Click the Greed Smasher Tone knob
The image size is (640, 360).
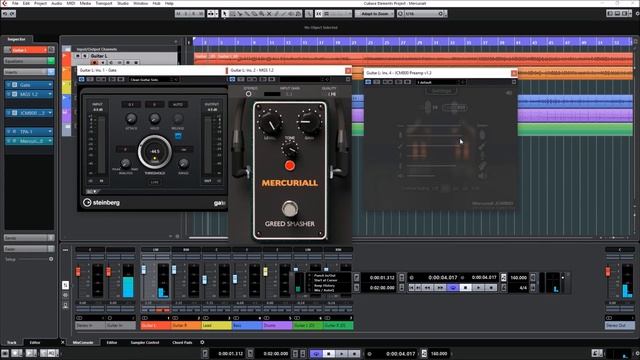click(290, 150)
